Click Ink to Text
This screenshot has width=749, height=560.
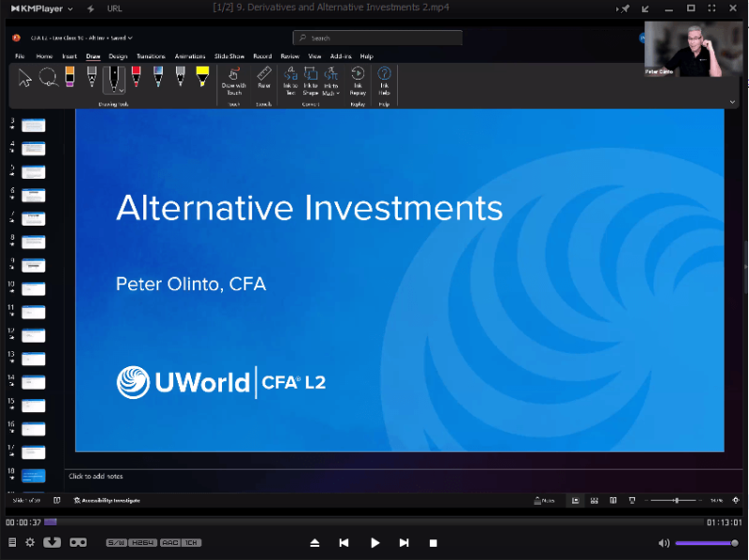pos(290,81)
